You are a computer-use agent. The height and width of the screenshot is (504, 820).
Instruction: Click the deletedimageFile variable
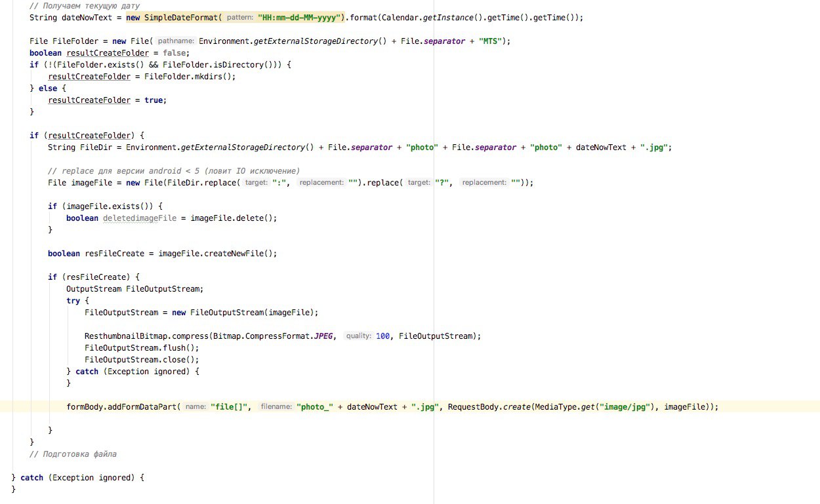(x=140, y=218)
